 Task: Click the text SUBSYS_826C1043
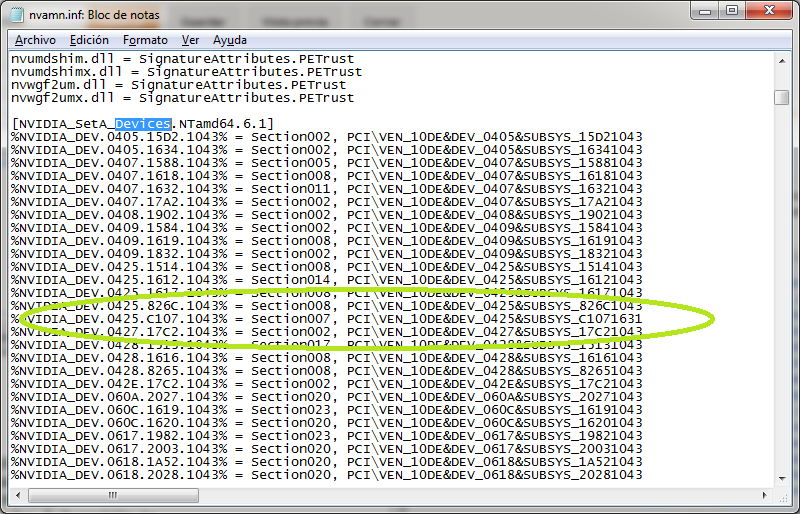click(x=583, y=306)
